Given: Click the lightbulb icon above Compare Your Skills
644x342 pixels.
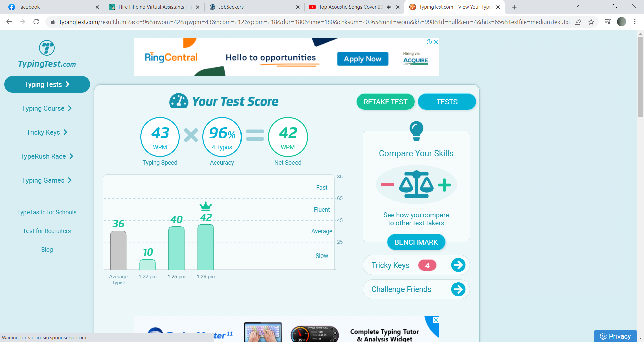Looking at the screenshot, I should point(416,131).
